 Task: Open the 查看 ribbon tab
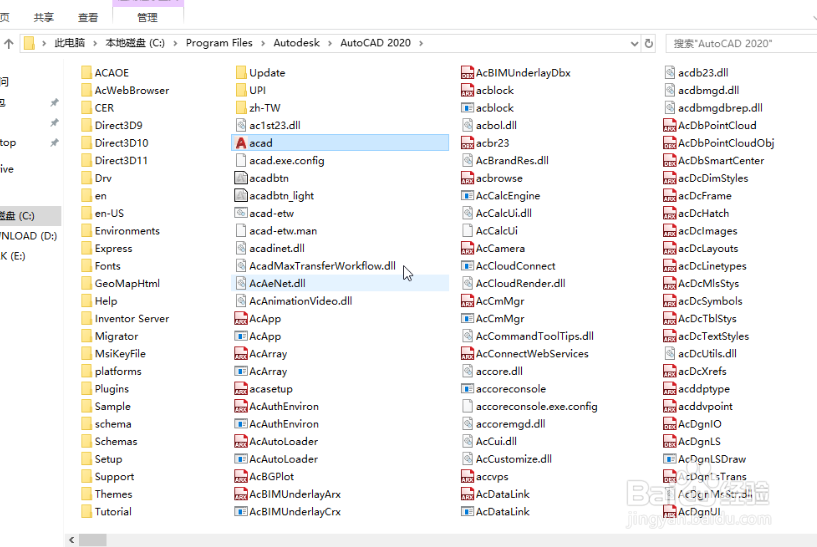[x=88, y=18]
